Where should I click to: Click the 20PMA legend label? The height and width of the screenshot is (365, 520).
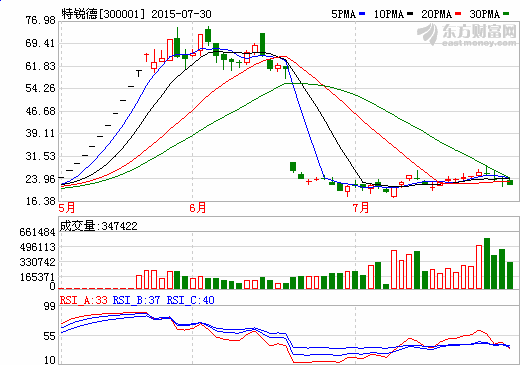437,14
